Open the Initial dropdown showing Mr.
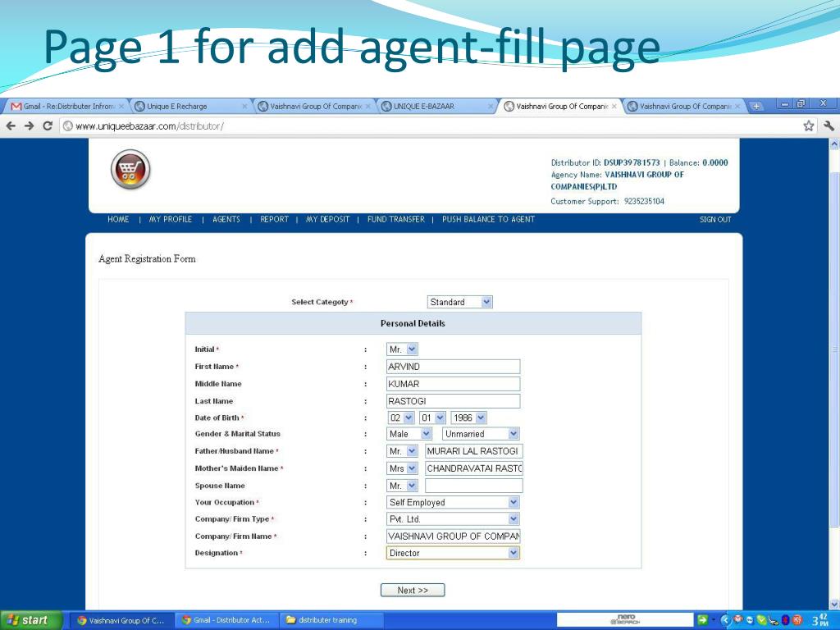The height and width of the screenshot is (630, 840). click(x=402, y=349)
